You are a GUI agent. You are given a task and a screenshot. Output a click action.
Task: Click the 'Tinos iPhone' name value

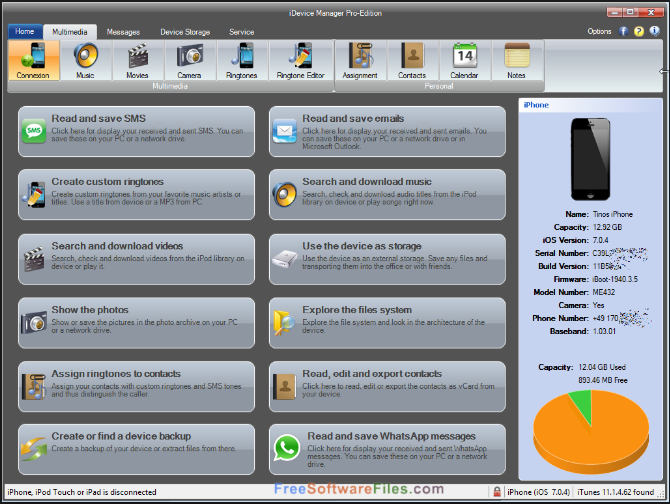coord(612,214)
